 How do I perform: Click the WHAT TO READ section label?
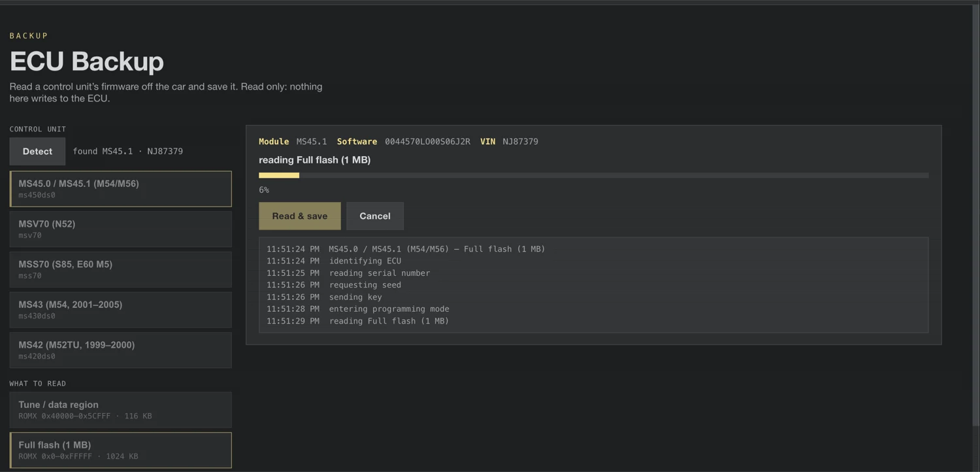point(38,384)
